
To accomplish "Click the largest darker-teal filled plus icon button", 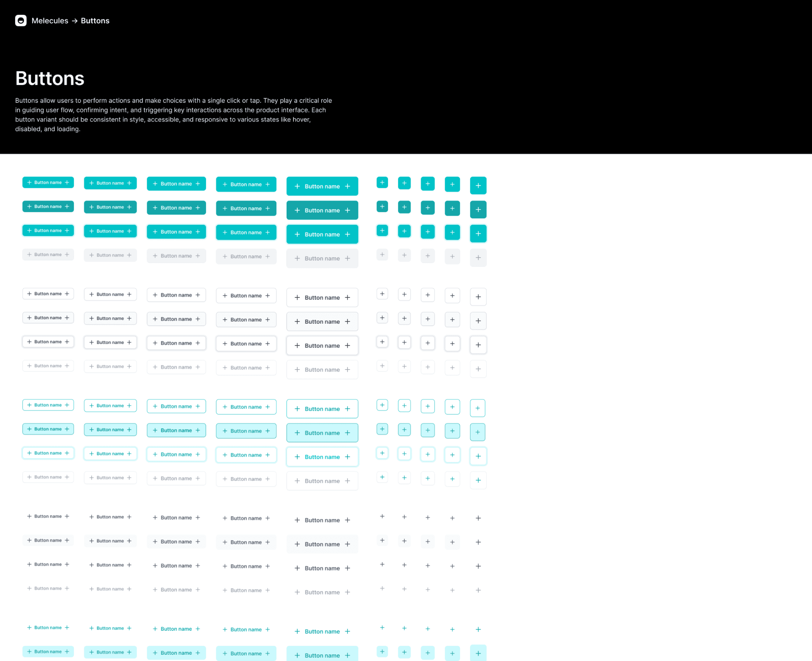I will coord(478,210).
